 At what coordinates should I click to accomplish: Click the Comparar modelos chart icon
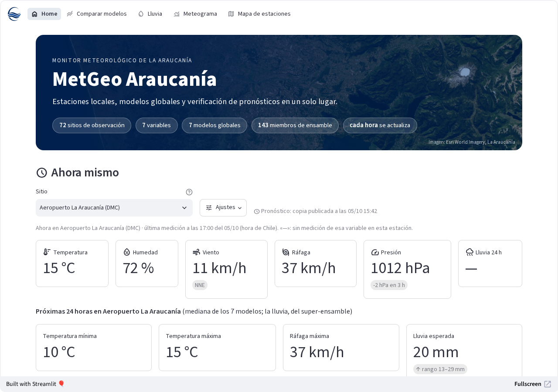click(x=70, y=14)
